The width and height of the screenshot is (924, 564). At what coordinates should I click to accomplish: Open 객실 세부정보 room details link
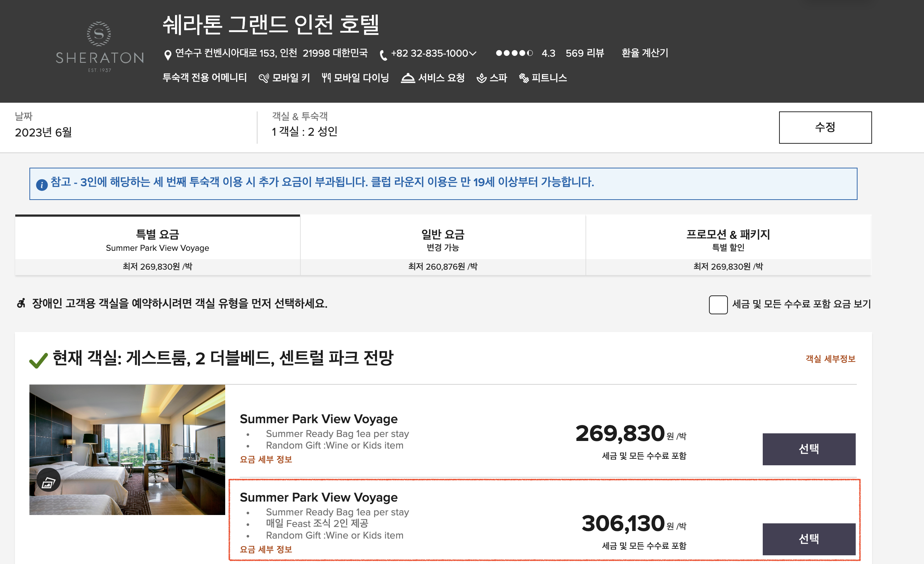(x=830, y=359)
